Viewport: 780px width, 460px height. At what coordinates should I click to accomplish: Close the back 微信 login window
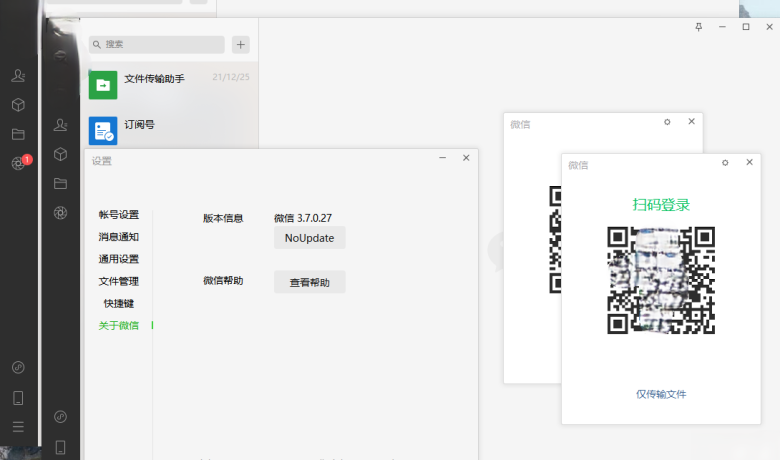coord(691,121)
